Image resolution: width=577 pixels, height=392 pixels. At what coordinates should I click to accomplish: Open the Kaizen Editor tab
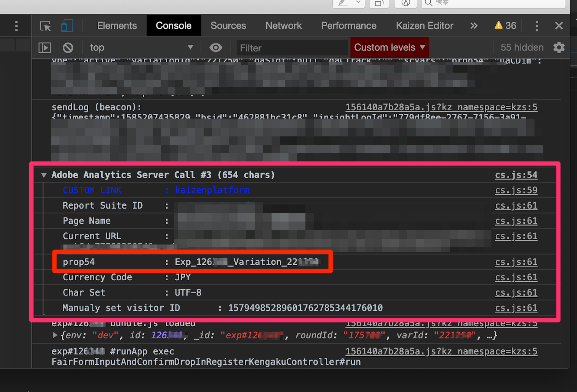point(425,26)
